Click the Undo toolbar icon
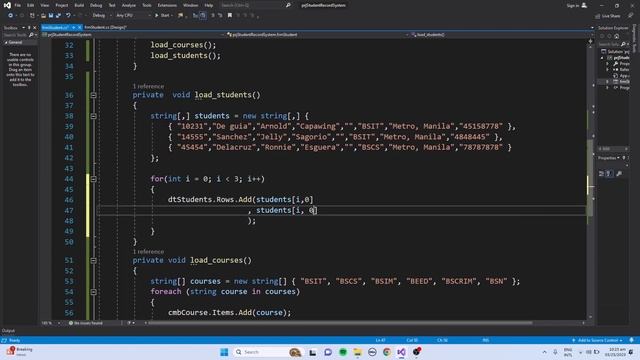The width and height of the screenshot is (640, 360). click(x=68, y=16)
